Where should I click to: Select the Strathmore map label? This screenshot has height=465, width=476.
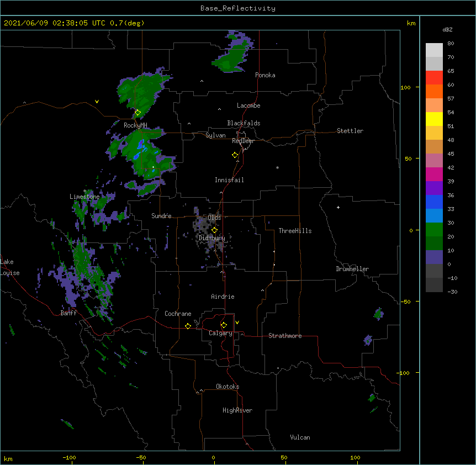(x=285, y=336)
